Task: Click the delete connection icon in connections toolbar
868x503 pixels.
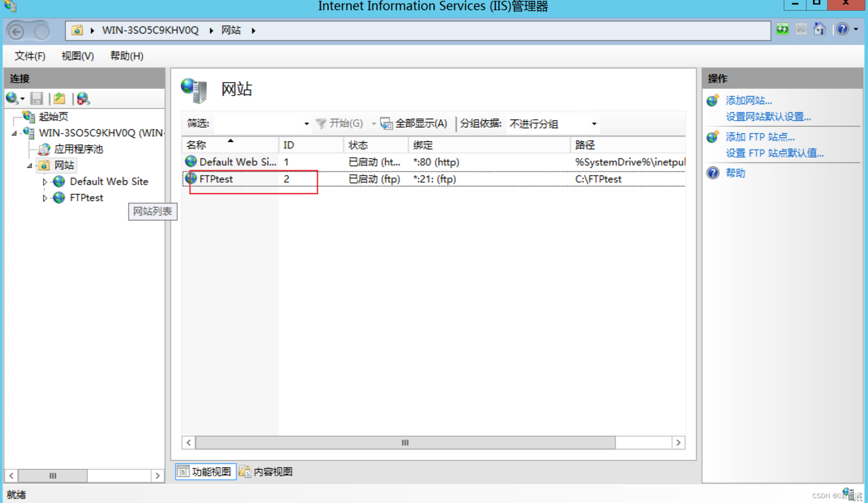Action: pyautogui.click(x=83, y=99)
